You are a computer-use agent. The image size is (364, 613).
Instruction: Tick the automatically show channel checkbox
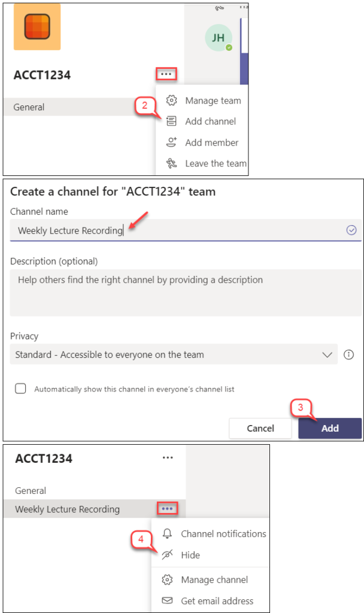tap(20, 389)
